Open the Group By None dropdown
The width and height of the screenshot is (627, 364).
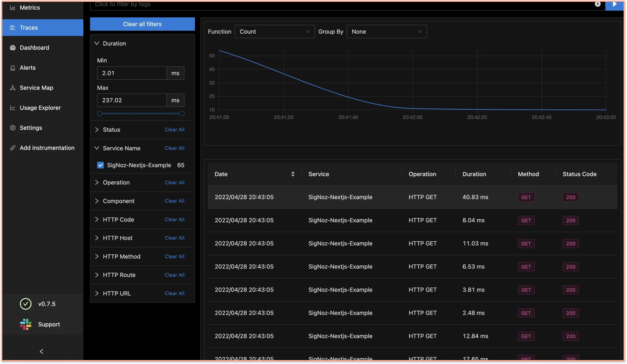387,32
